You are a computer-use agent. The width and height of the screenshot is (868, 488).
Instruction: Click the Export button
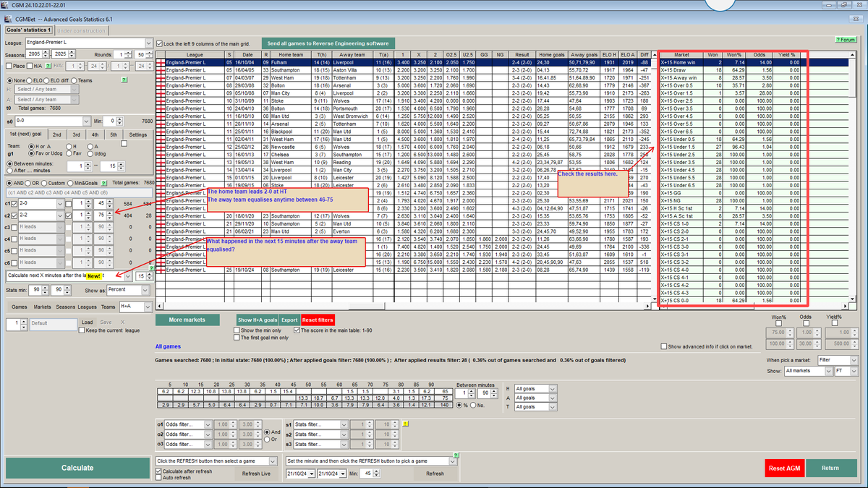pos(289,320)
